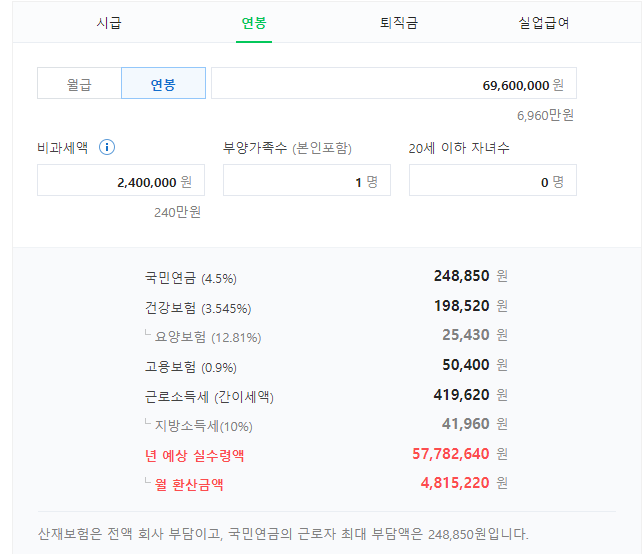Click the 요양보험 (12.81%) label
The height and width of the screenshot is (554, 643).
208,337
